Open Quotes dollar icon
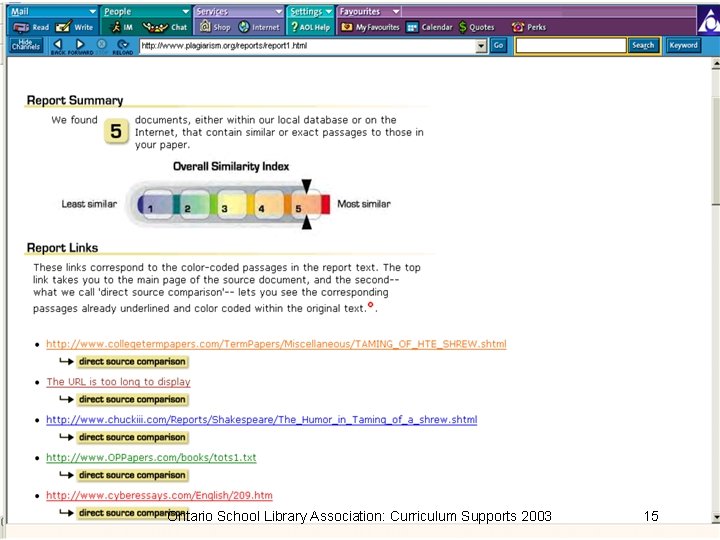 coord(477,28)
